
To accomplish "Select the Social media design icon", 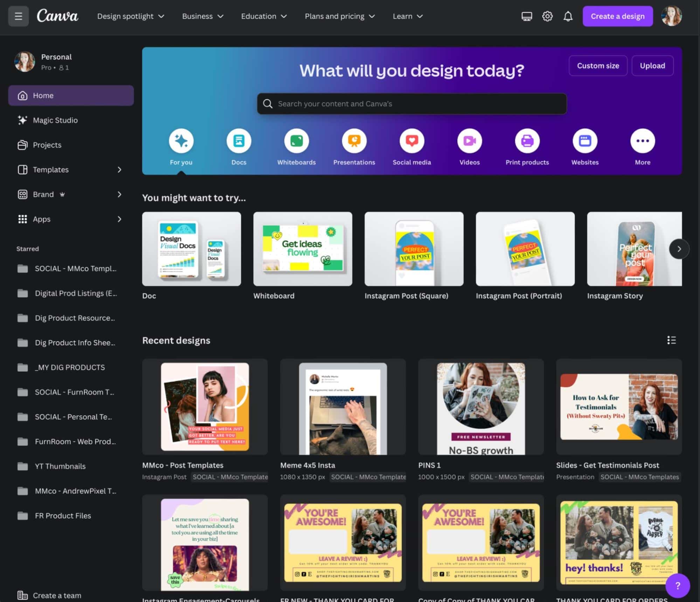I will [411, 141].
